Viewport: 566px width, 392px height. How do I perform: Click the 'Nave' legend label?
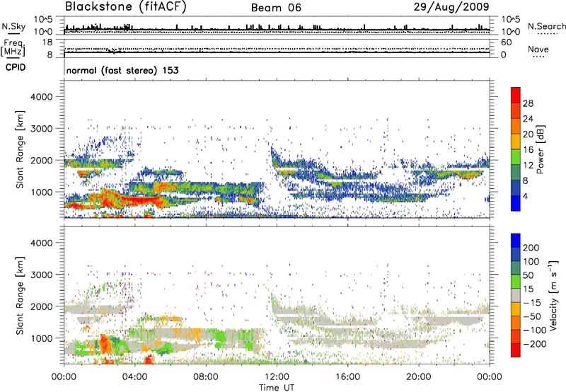(538, 49)
